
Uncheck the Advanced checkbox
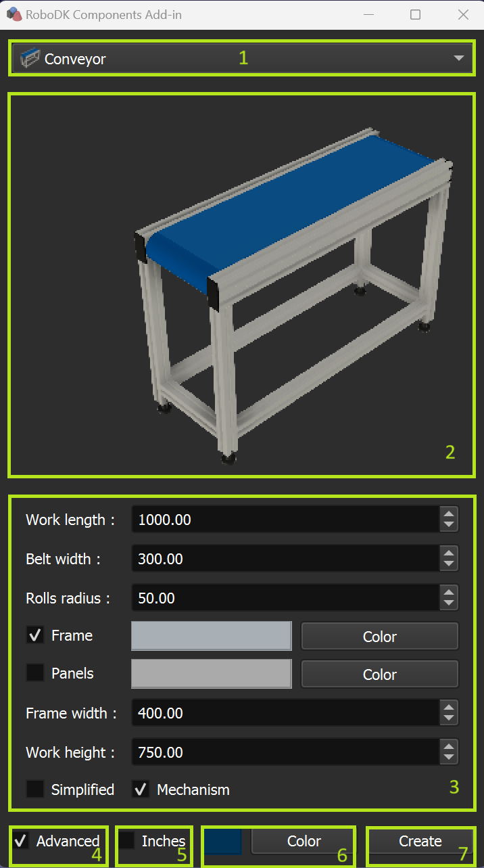(21, 841)
